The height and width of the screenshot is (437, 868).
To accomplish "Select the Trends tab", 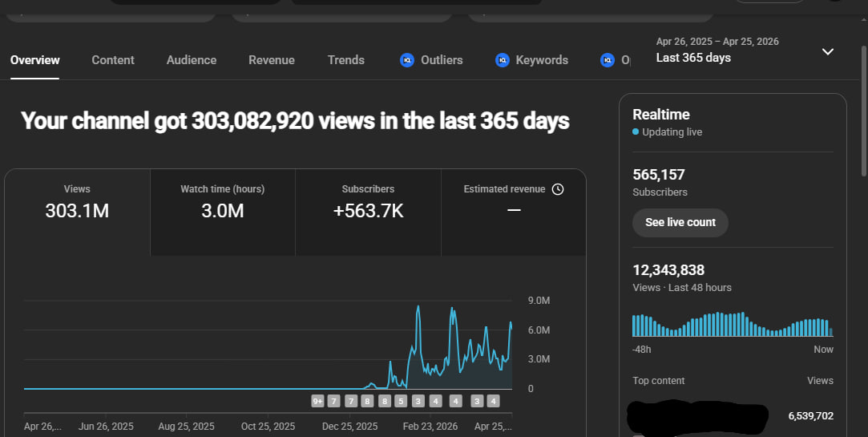I will (346, 60).
